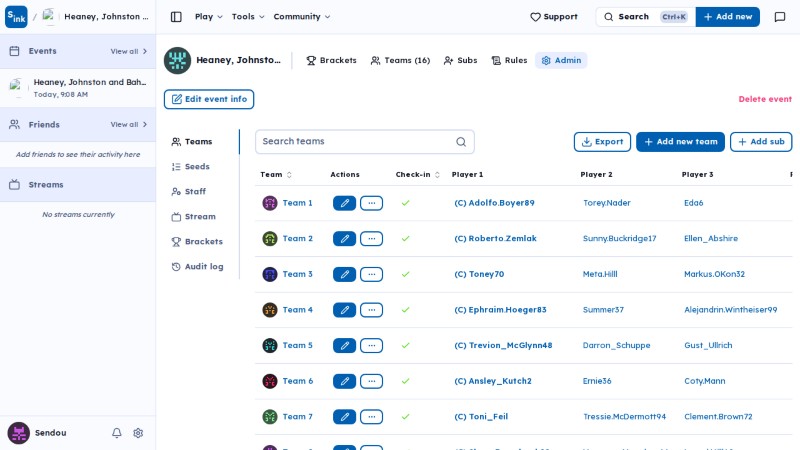View all Friends

pos(129,124)
